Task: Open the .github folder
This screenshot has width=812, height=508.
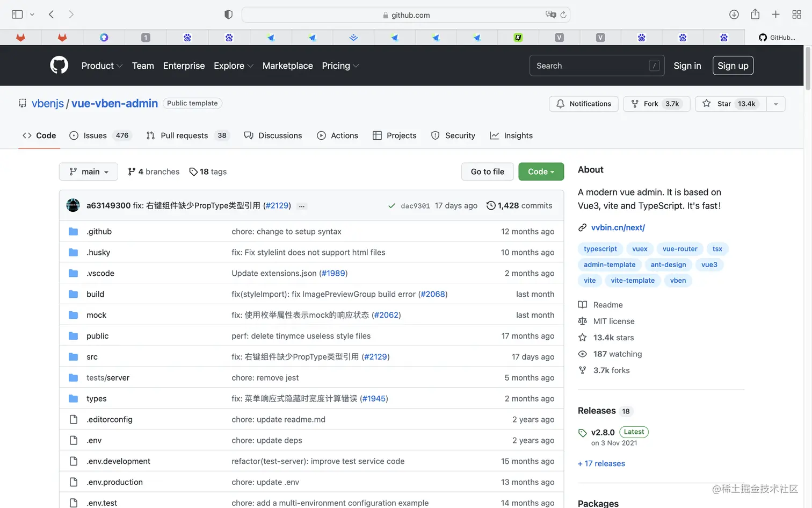Action: [99, 232]
